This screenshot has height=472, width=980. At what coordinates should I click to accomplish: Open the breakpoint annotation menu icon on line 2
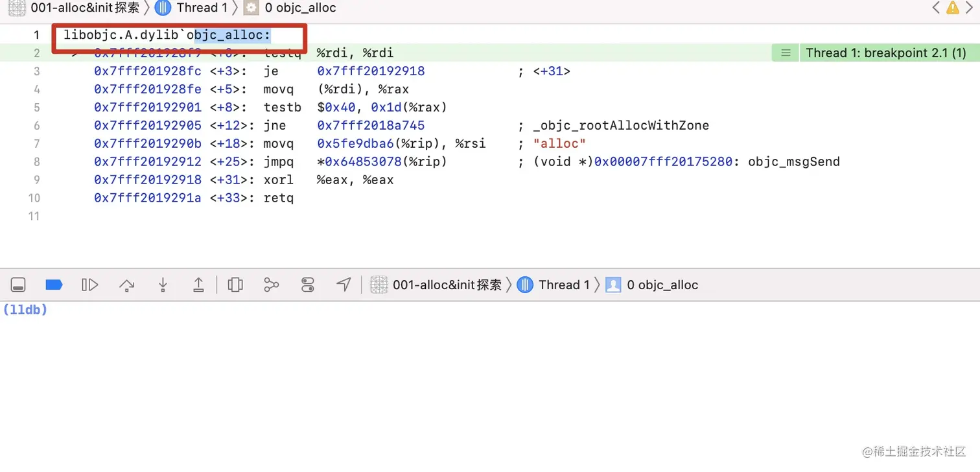click(786, 53)
